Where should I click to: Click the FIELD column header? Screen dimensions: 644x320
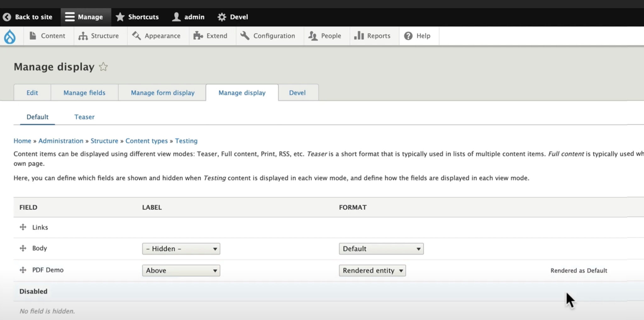tap(28, 207)
